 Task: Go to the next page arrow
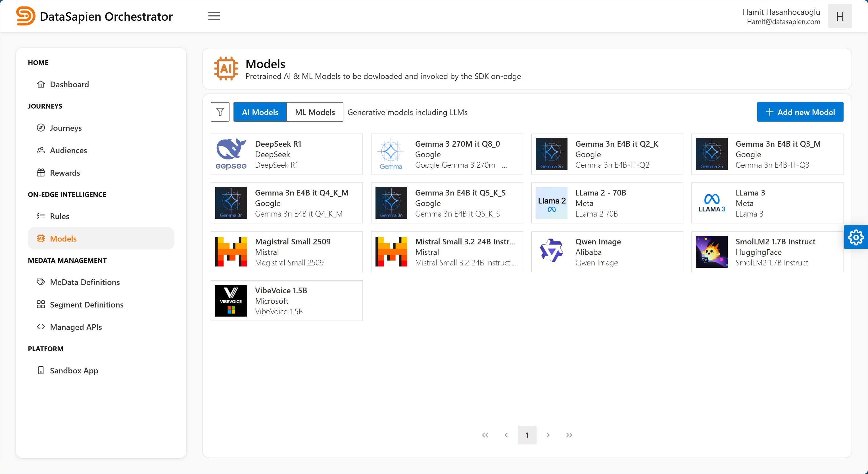(548, 435)
